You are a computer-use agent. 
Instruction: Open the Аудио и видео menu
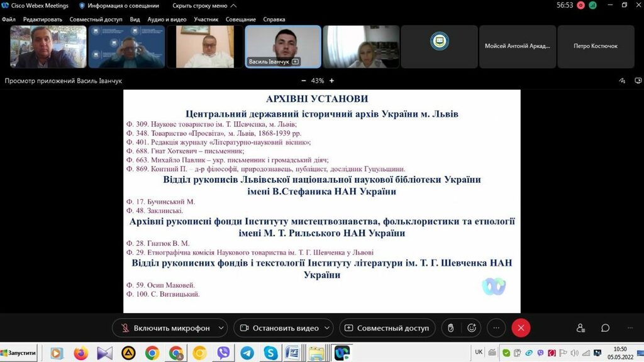click(167, 19)
